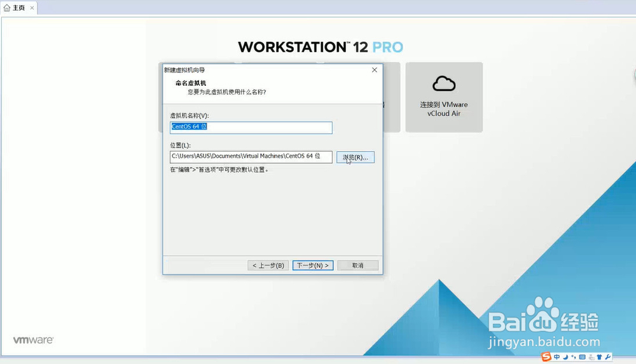Image resolution: width=636 pixels, height=364 pixels.
Task: Click the 虚拟机名称(V): label
Action: 190,116
